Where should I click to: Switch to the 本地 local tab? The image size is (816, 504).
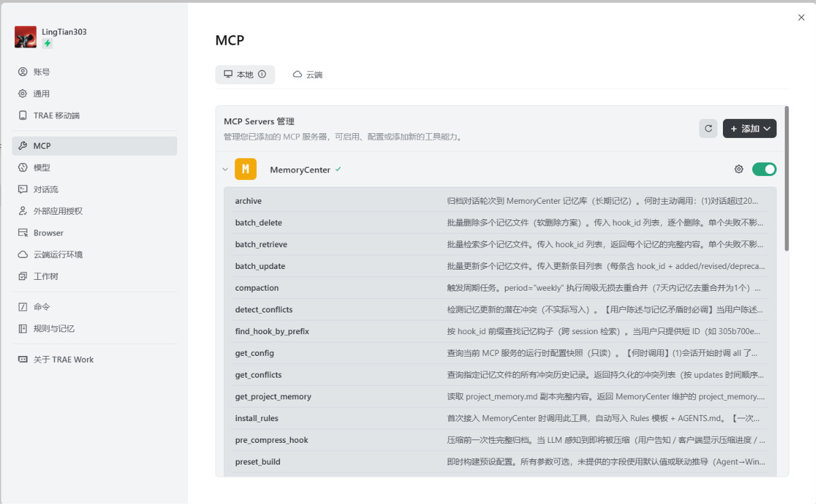[245, 75]
